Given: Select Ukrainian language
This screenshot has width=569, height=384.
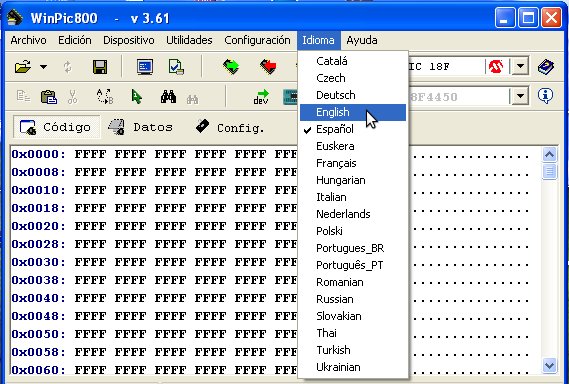Looking at the screenshot, I should (x=353, y=367).
